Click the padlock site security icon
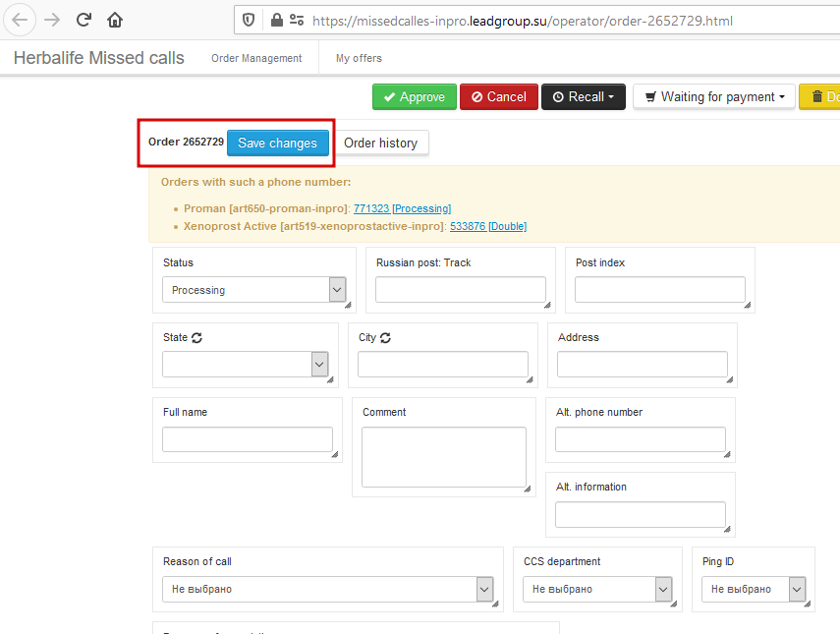 (276, 20)
